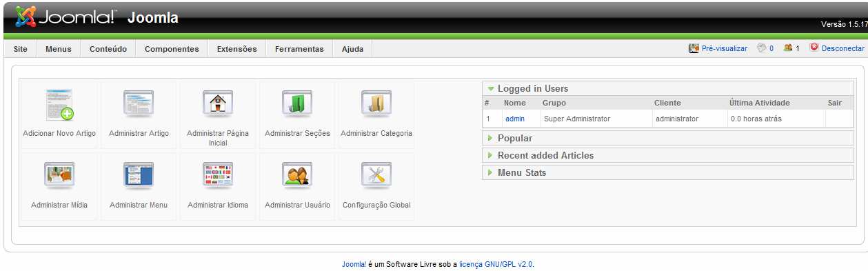Open the Site menu
Image resolution: width=868 pixels, height=271 pixels.
tap(21, 49)
